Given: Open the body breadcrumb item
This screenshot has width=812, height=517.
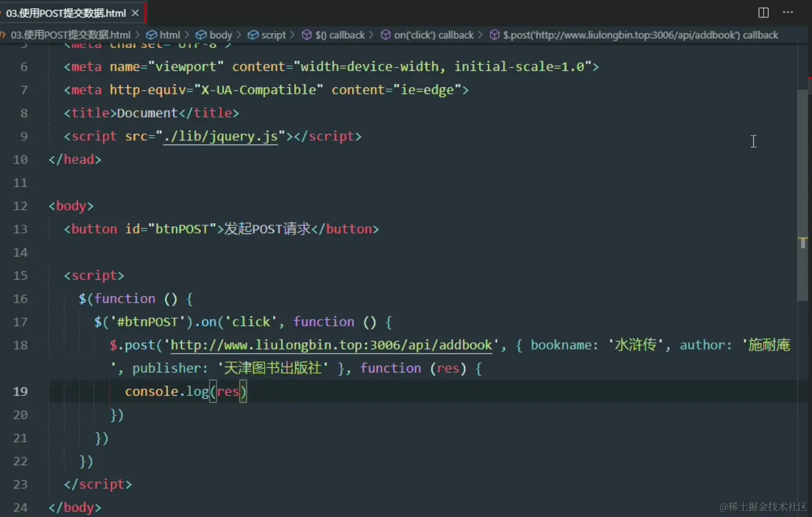Looking at the screenshot, I should (221, 35).
